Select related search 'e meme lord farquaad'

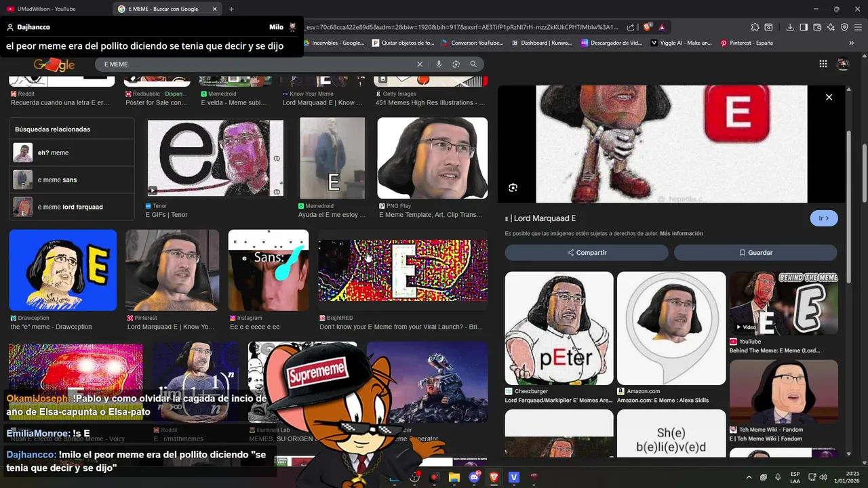click(x=72, y=207)
